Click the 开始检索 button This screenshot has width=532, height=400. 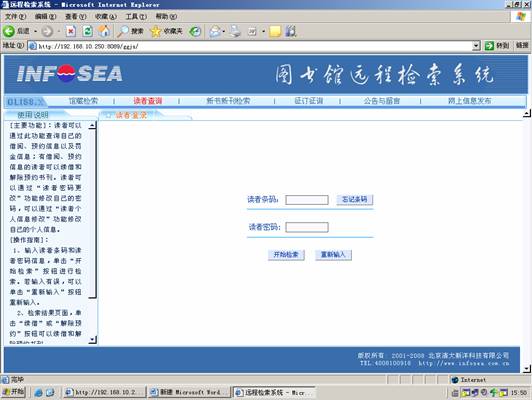point(286,255)
